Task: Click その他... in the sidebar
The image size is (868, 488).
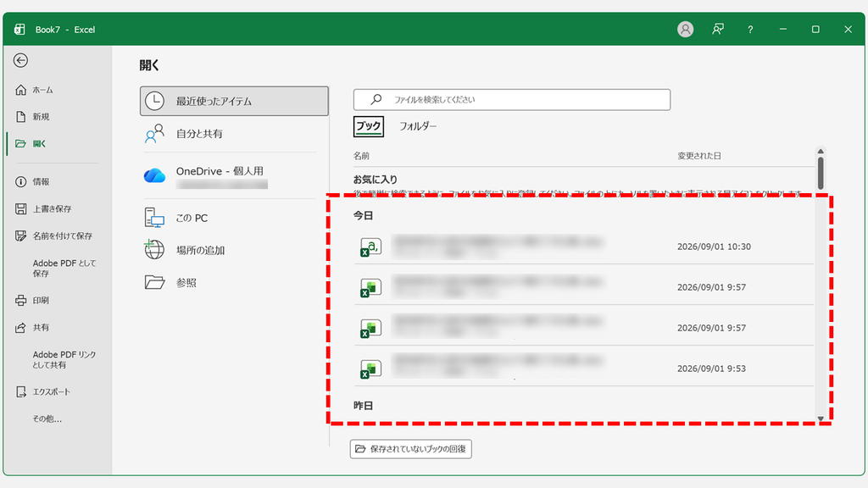Action: click(47, 419)
